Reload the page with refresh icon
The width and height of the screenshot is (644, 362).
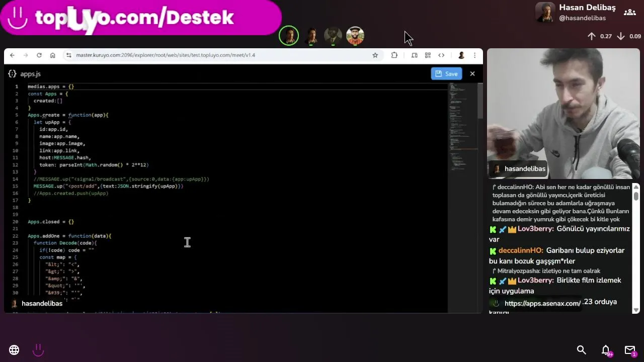click(39, 55)
